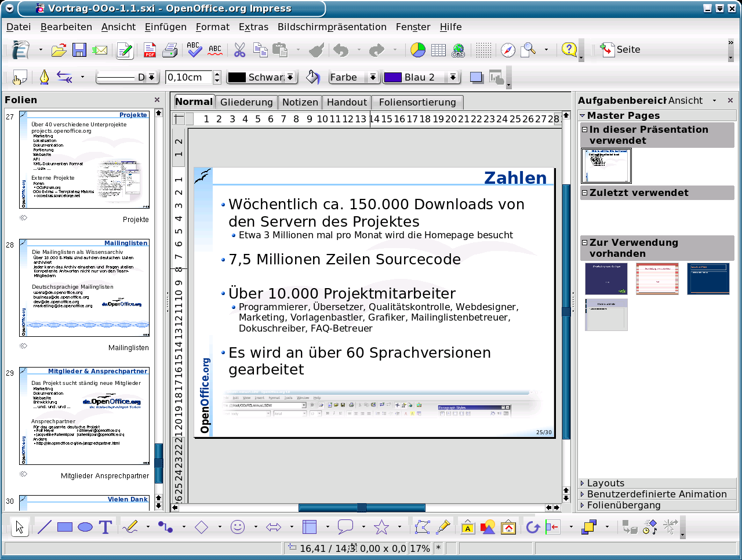
Task: Open the Stars shapes tool
Action: [x=381, y=527]
